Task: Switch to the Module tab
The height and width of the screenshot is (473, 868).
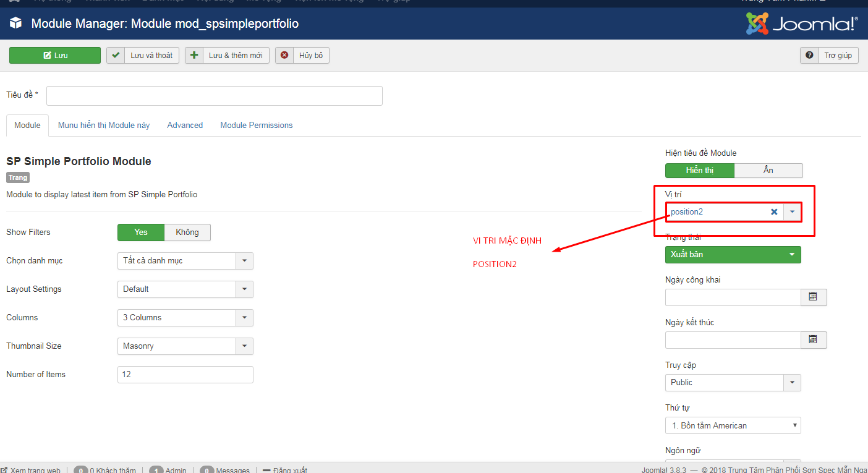Action: (27, 125)
